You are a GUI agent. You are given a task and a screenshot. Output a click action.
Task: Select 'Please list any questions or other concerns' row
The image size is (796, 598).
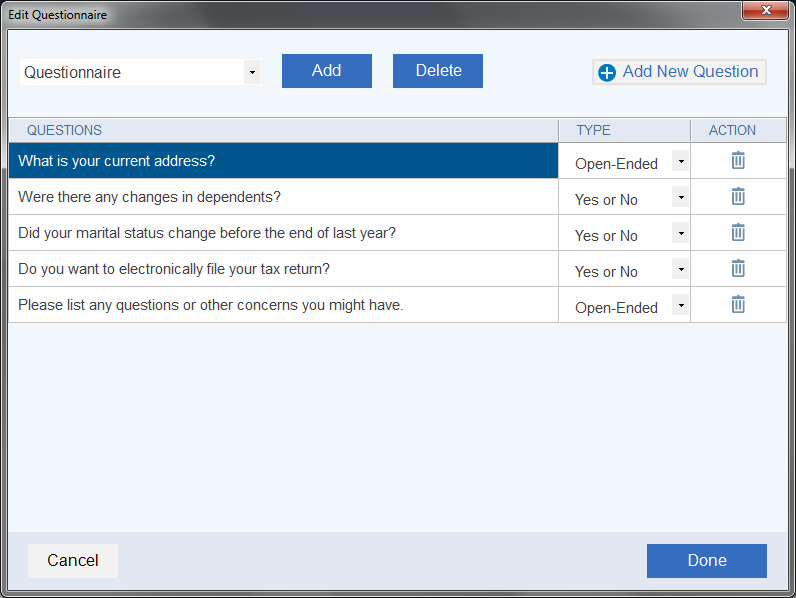(283, 305)
